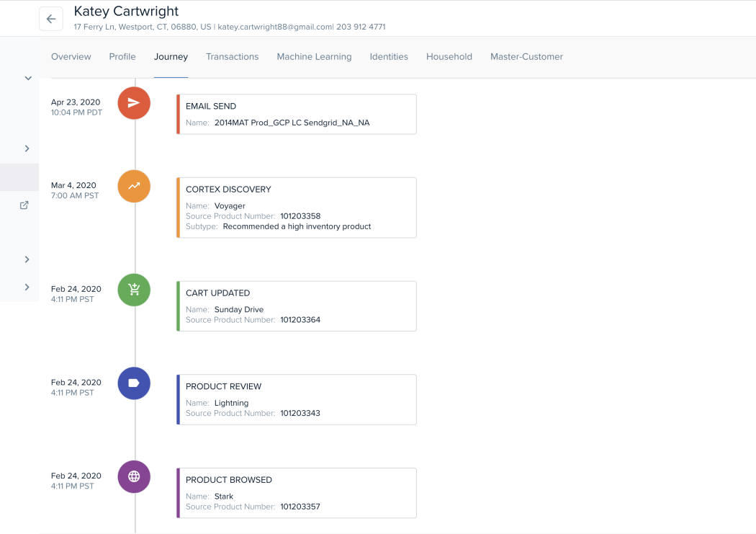
Task: Expand the sidebar chevron beside Email Send
Action: coord(27,148)
